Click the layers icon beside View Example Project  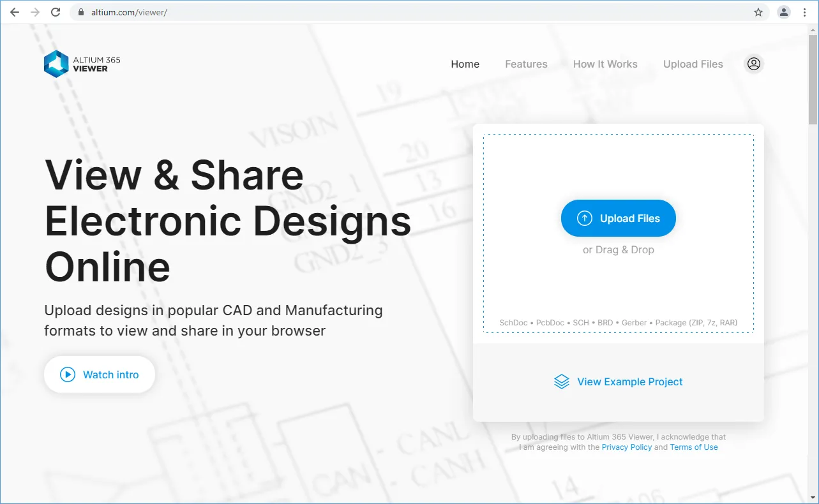point(562,382)
